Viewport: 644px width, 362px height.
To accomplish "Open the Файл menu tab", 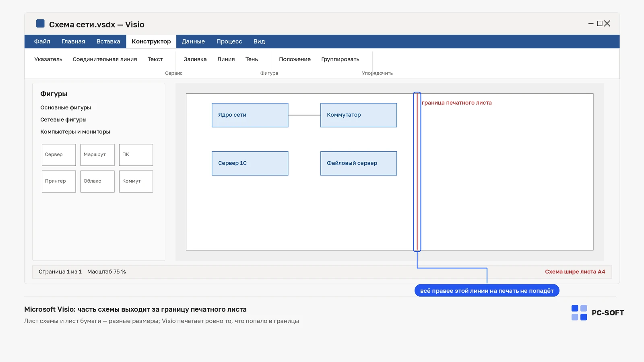I will [x=42, y=41].
